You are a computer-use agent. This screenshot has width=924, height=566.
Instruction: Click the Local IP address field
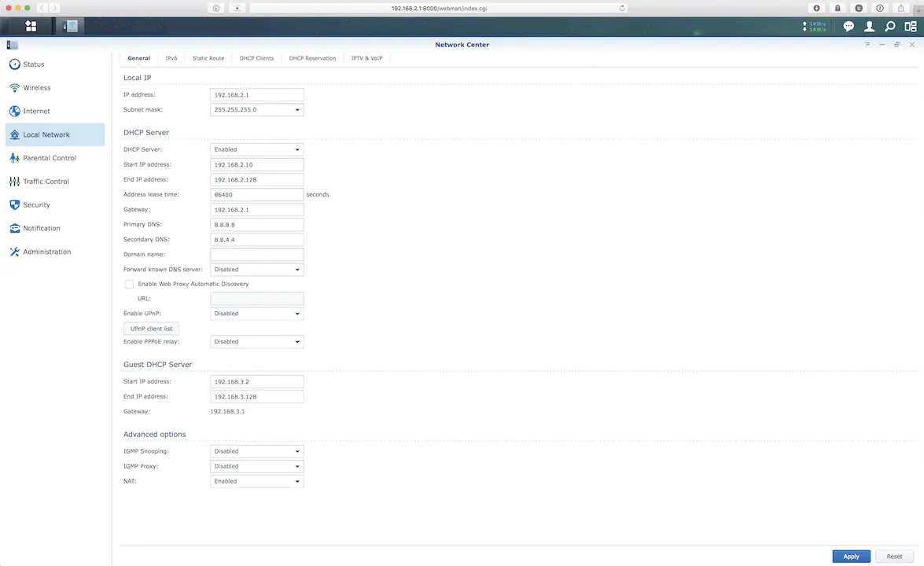[x=257, y=95]
